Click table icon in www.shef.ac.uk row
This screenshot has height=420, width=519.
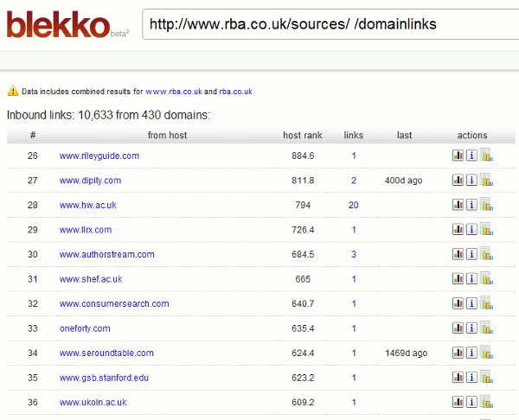pos(486,278)
